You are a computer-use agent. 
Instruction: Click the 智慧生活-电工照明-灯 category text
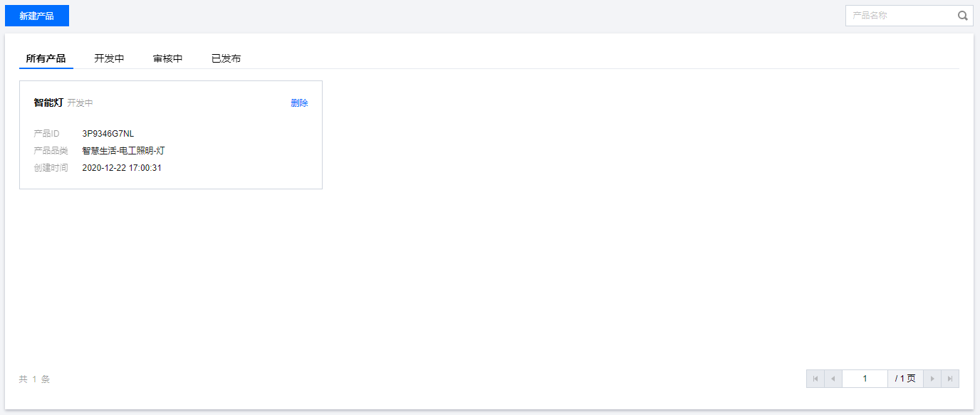click(123, 151)
